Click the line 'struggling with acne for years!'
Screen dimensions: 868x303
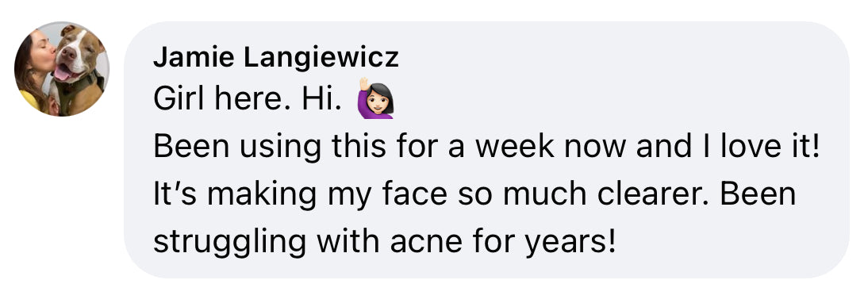click(x=385, y=241)
